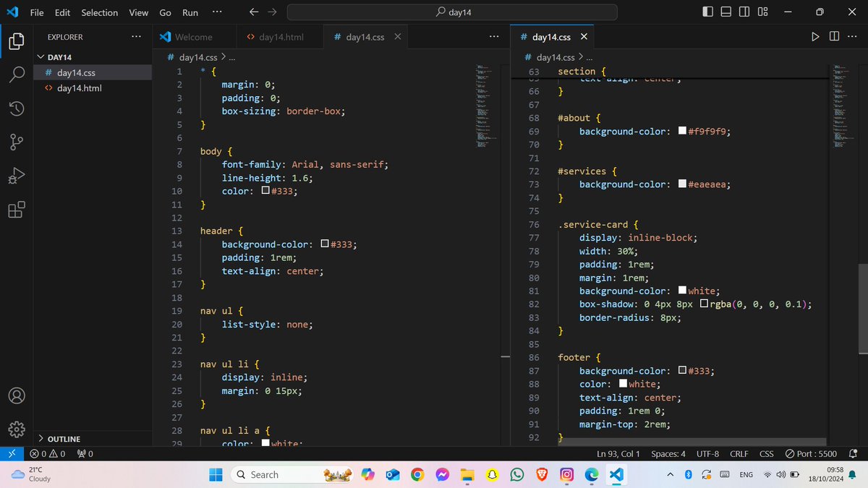868x488 pixels.
Task: Open hidden menus with title bar ellipsis
Action: click(217, 12)
